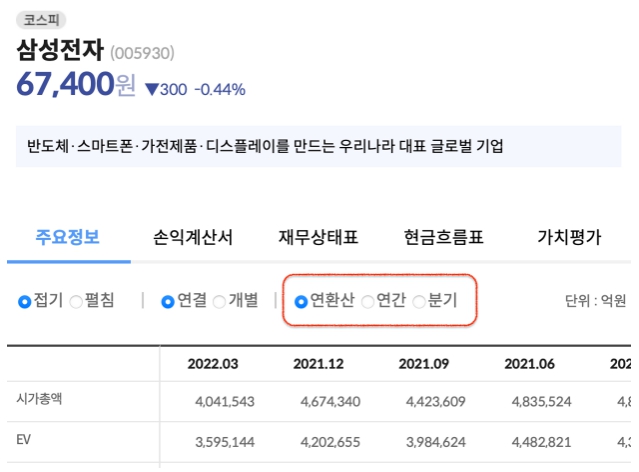Switch to 연간 radio option
The image size is (639, 472).
[x=367, y=302]
